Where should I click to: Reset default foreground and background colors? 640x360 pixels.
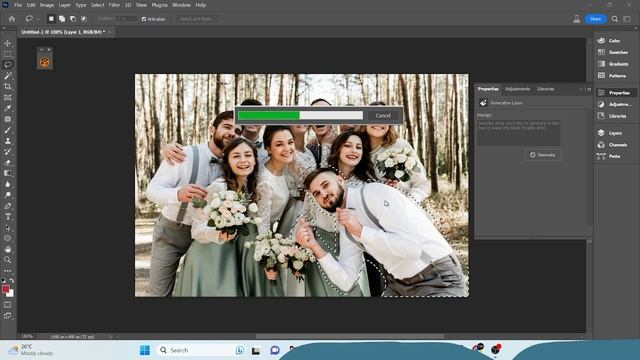[4, 280]
